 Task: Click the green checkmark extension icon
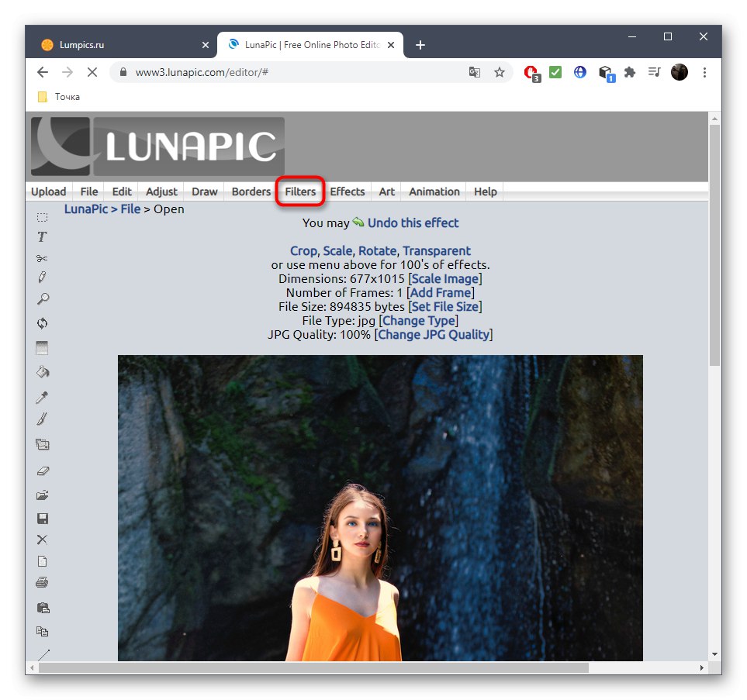pyautogui.click(x=555, y=72)
